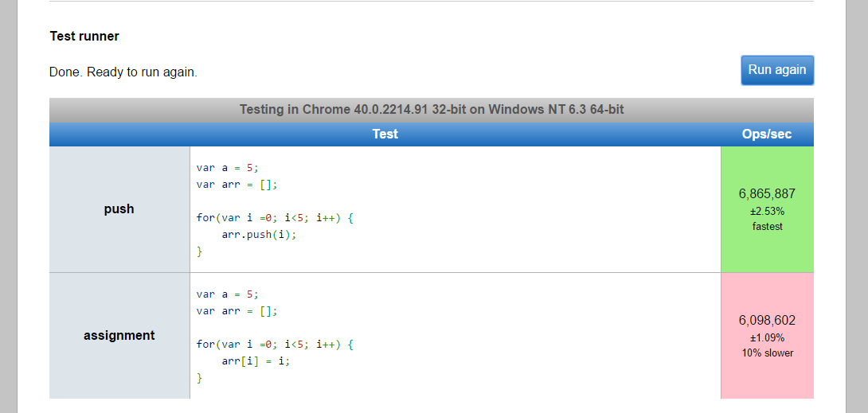This screenshot has height=413, width=868.
Task: Click the for loop line in assignment test
Action: (x=274, y=345)
